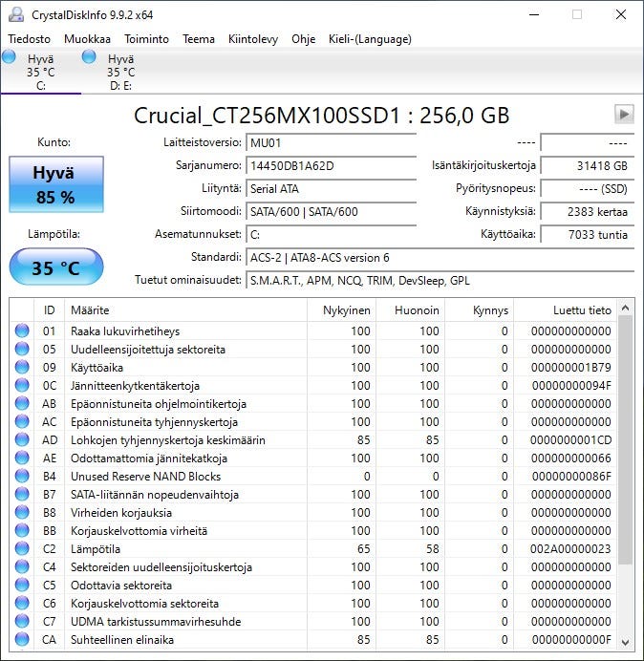
Task: Click status icon of UDMA tarkistussummavirhesuhde row
Action: 22,621
